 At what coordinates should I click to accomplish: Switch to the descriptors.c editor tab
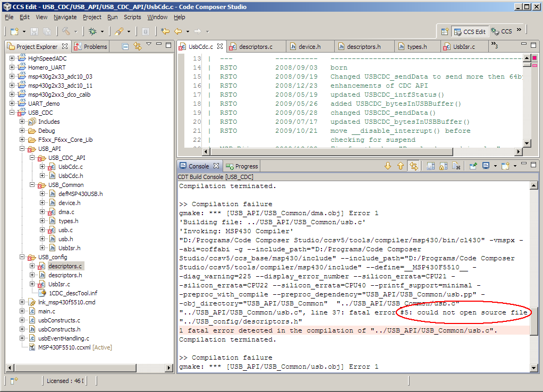[x=256, y=46]
